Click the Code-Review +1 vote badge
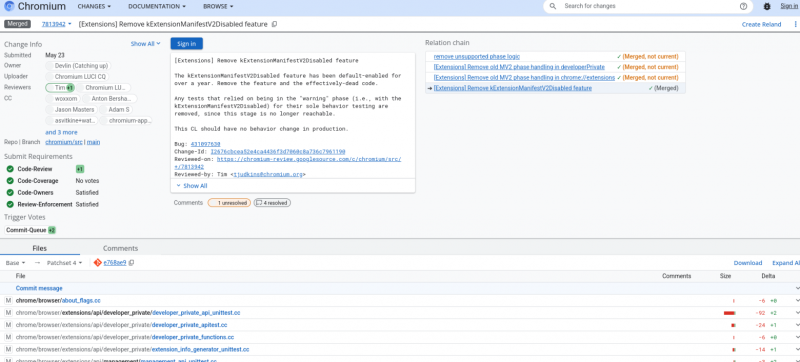The image size is (800, 362). coord(80,169)
